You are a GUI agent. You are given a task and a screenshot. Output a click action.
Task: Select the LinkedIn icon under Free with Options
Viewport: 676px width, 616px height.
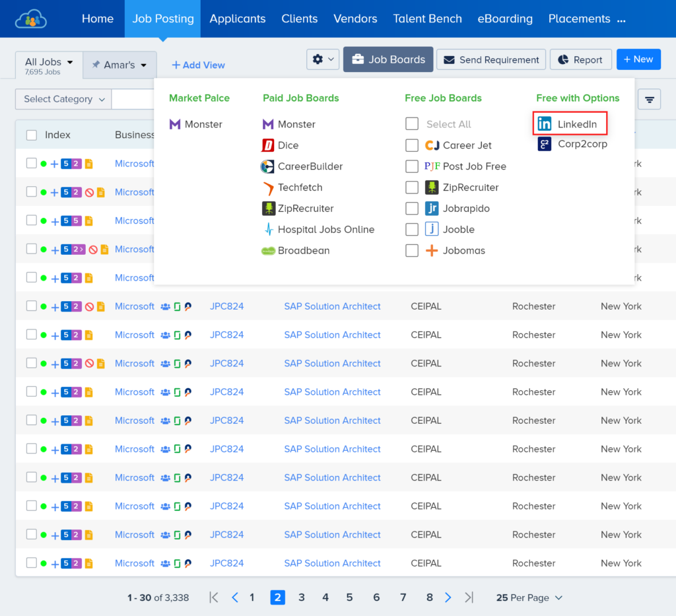pyautogui.click(x=545, y=123)
